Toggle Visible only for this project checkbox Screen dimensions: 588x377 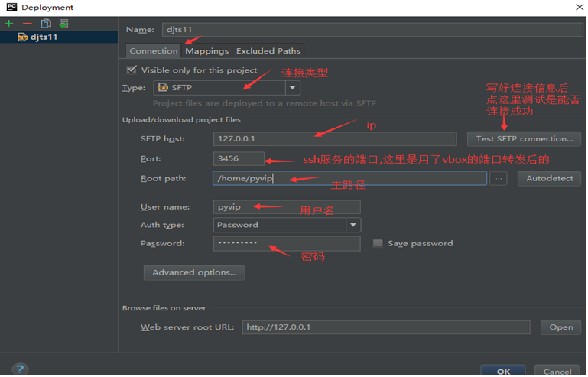coord(132,70)
